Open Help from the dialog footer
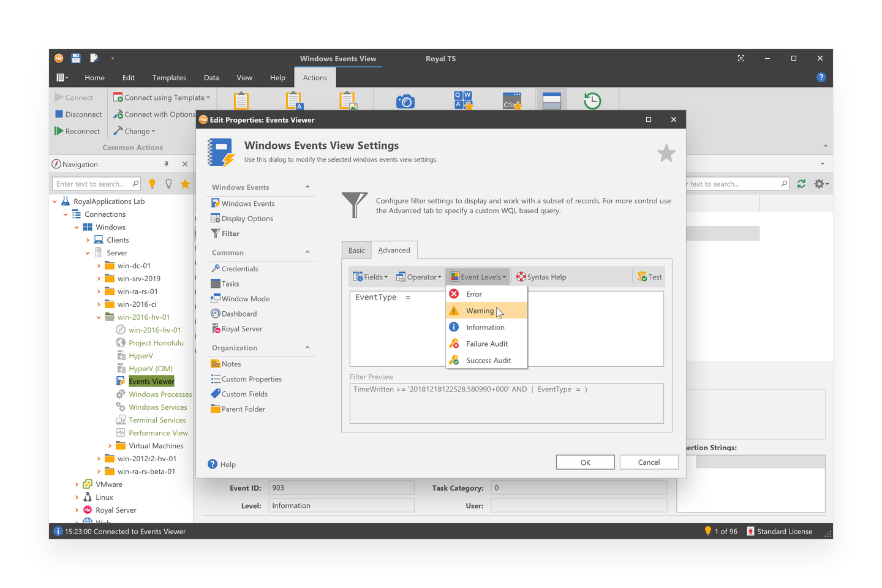Screen dimensions: 882x588 [222, 464]
